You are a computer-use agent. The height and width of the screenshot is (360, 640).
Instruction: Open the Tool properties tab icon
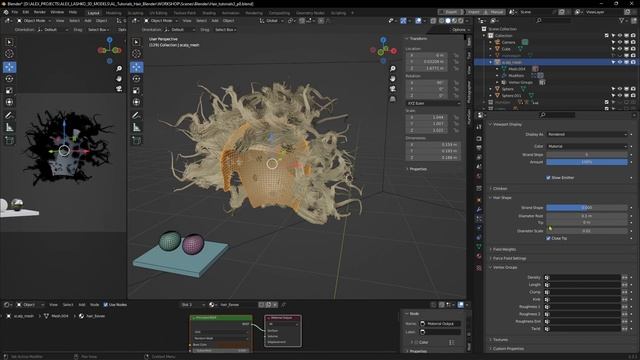pos(479,127)
